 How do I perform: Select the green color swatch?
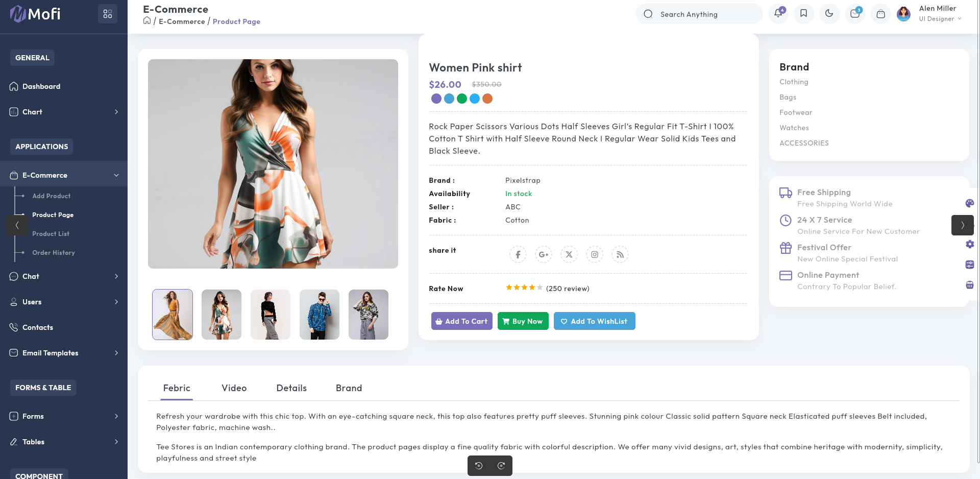462,99
